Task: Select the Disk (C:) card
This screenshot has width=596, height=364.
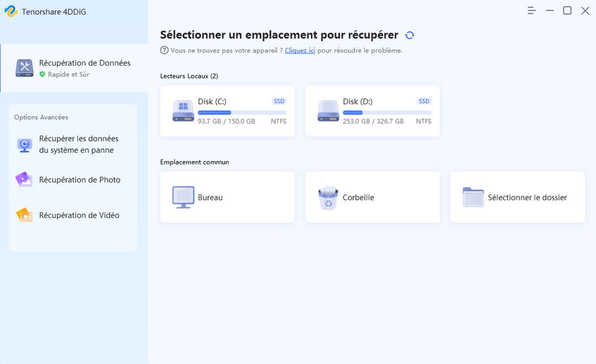Action: pyautogui.click(x=227, y=111)
